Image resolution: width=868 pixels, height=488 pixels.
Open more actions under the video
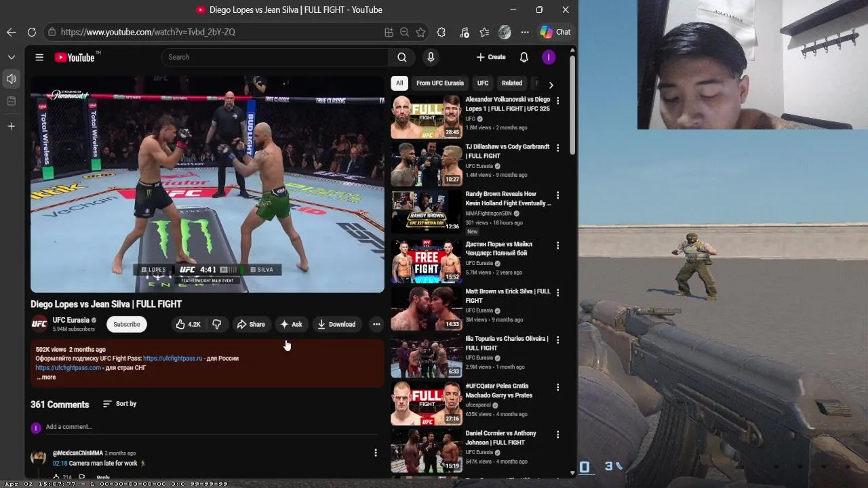click(x=376, y=324)
